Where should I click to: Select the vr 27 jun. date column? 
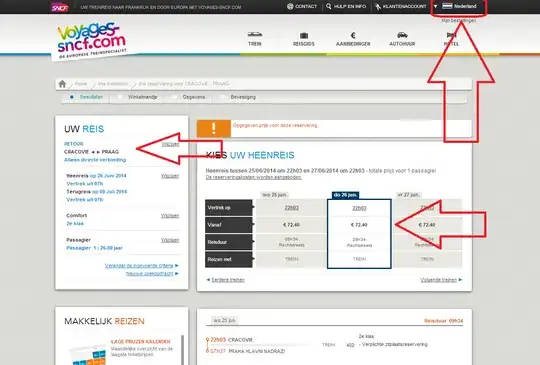pos(408,195)
